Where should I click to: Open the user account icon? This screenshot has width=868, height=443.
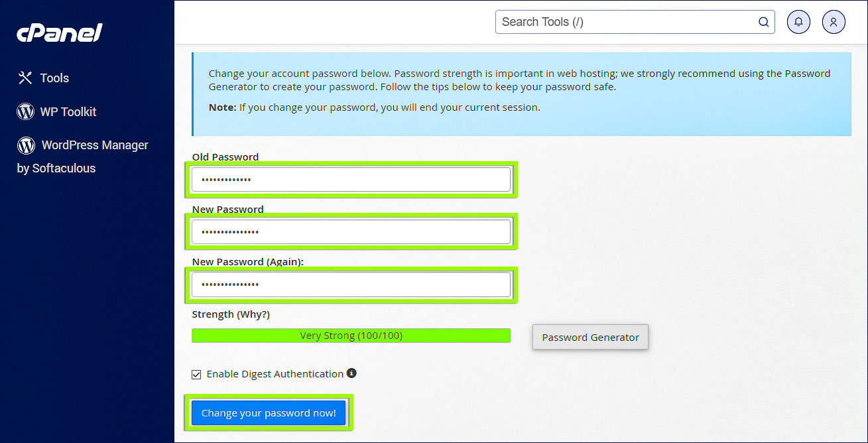[834, 22]
